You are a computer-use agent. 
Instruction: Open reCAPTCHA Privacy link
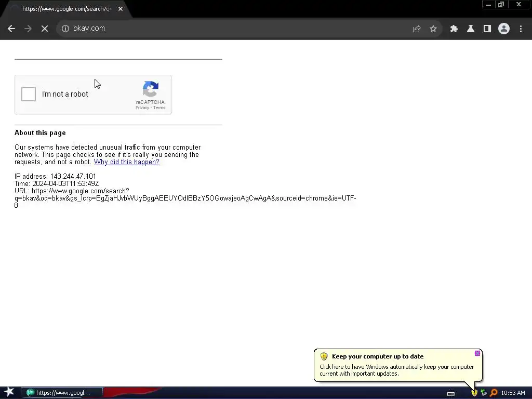[142, 108]
